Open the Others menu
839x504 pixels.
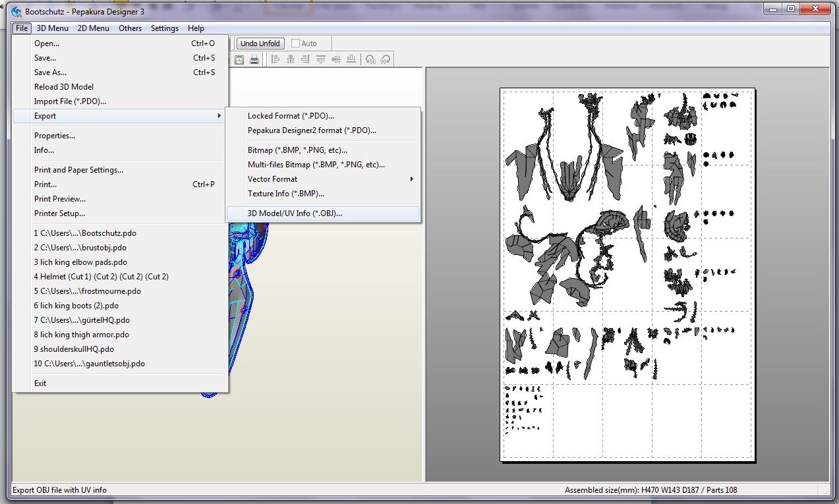tap(130, 28)
